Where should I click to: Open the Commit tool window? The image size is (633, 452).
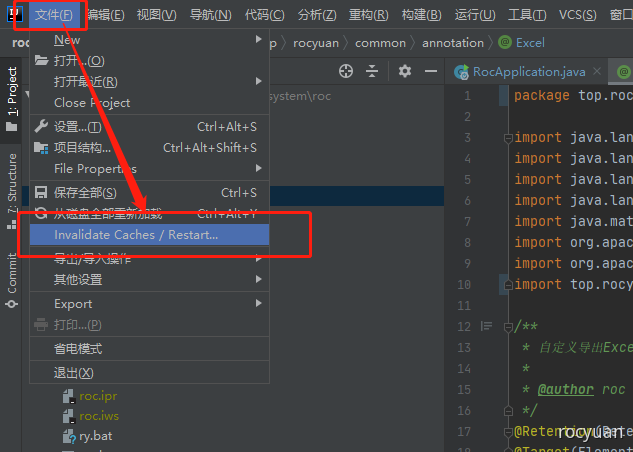(x=12, y=280)
